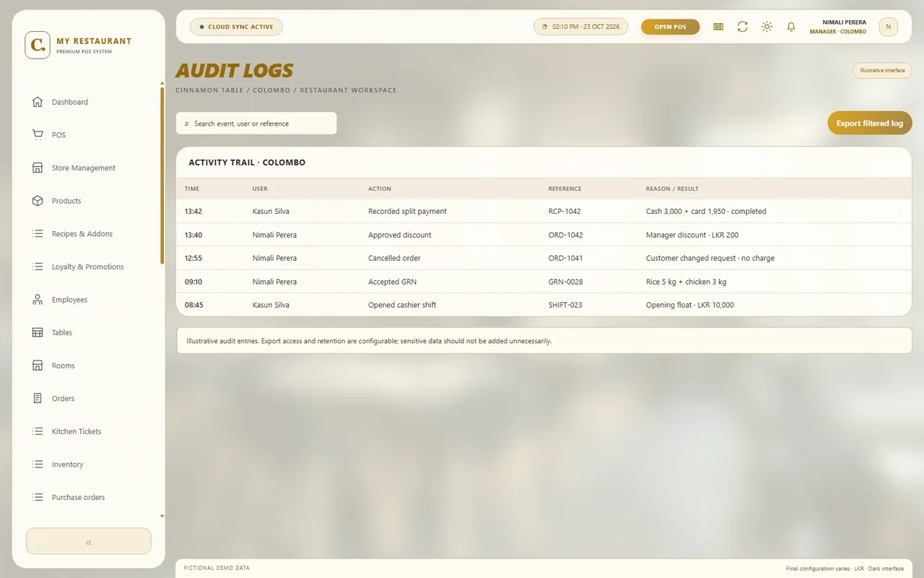Select the Inventory list icon

click(38, 465)
